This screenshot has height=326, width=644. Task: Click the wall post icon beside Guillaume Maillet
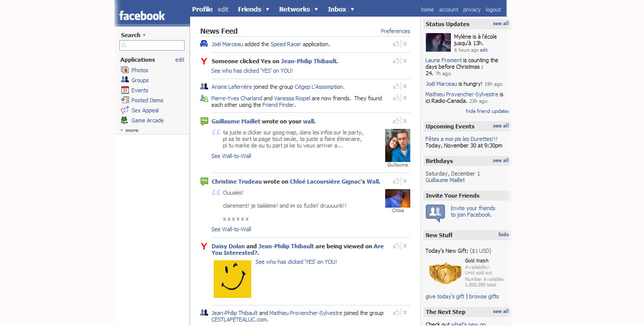pos(204,121)
